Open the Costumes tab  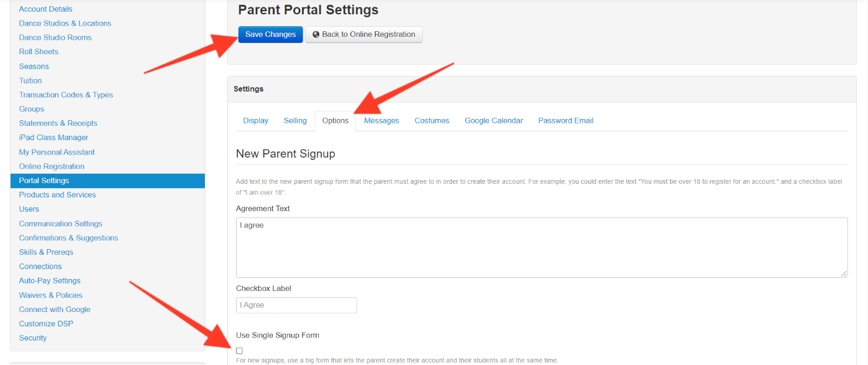[x=432, y=121]
